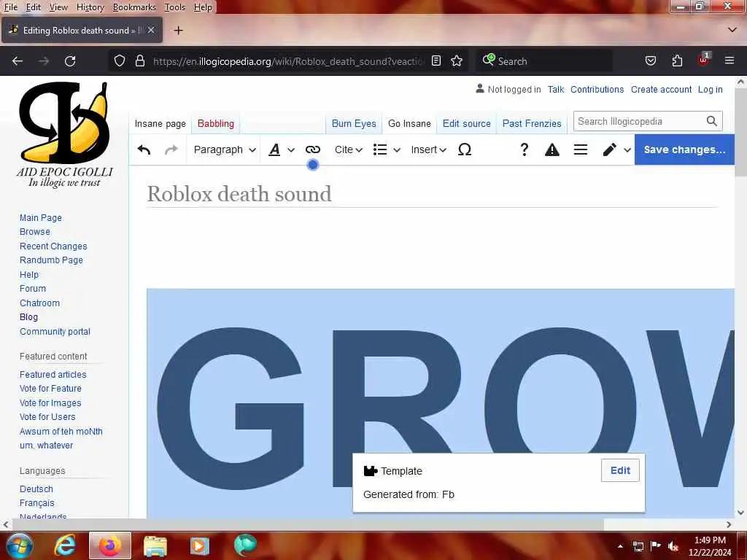Open the Bookmarks menu
The height and width of the screenshot is (560, 747).
(x=134, y=7)
